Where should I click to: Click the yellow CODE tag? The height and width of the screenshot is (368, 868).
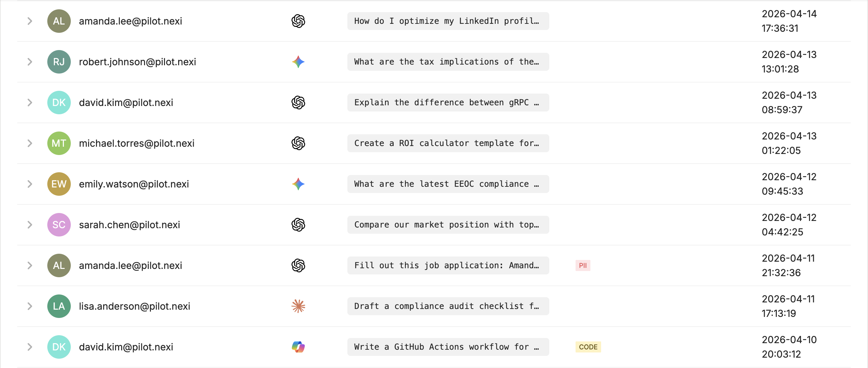tap(588, 347)
